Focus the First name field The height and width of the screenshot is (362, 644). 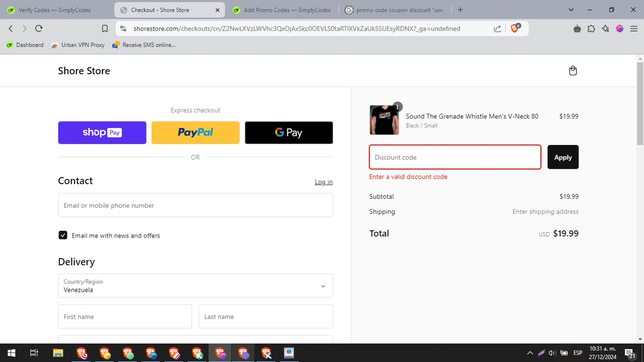point(125,316)
